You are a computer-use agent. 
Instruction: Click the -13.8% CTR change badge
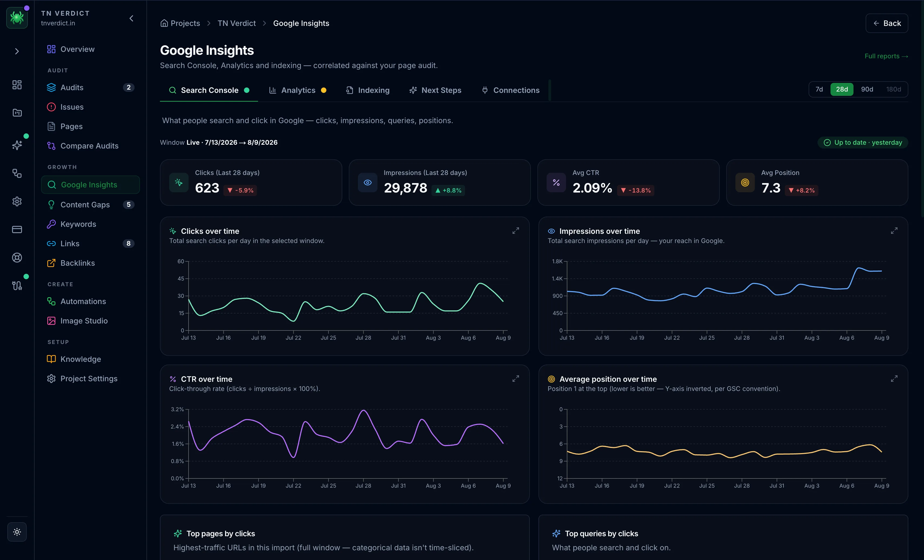[x=636, y=190]
